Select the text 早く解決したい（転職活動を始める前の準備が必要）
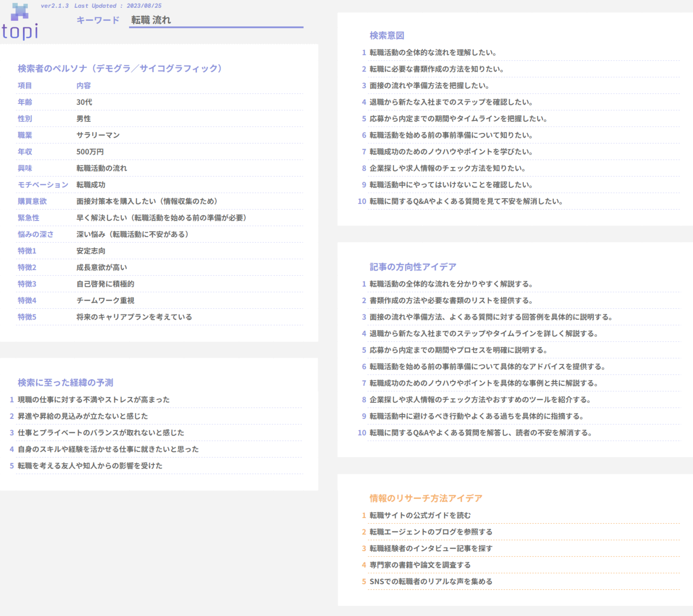 pyautogui.click(x=161, y=218)
